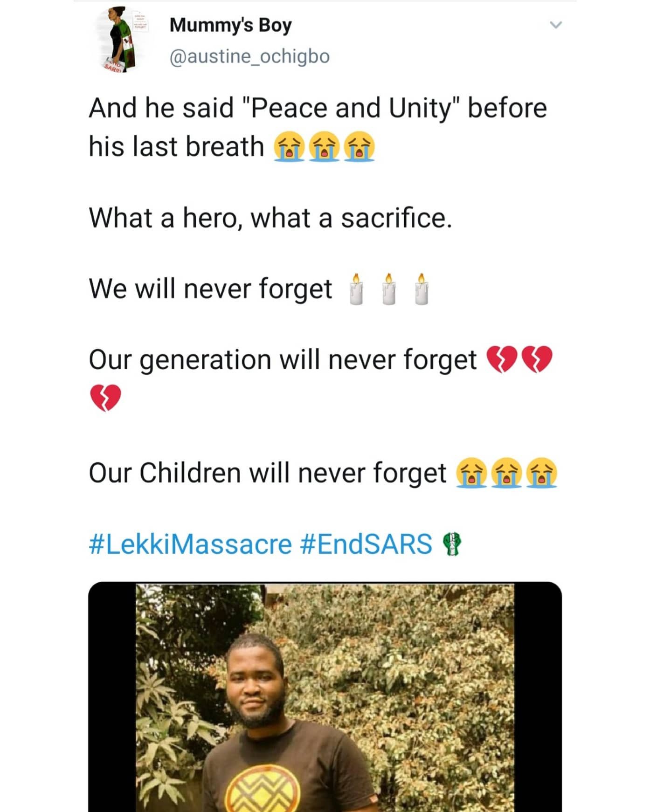Click the last candle emoji

(422, 289)
